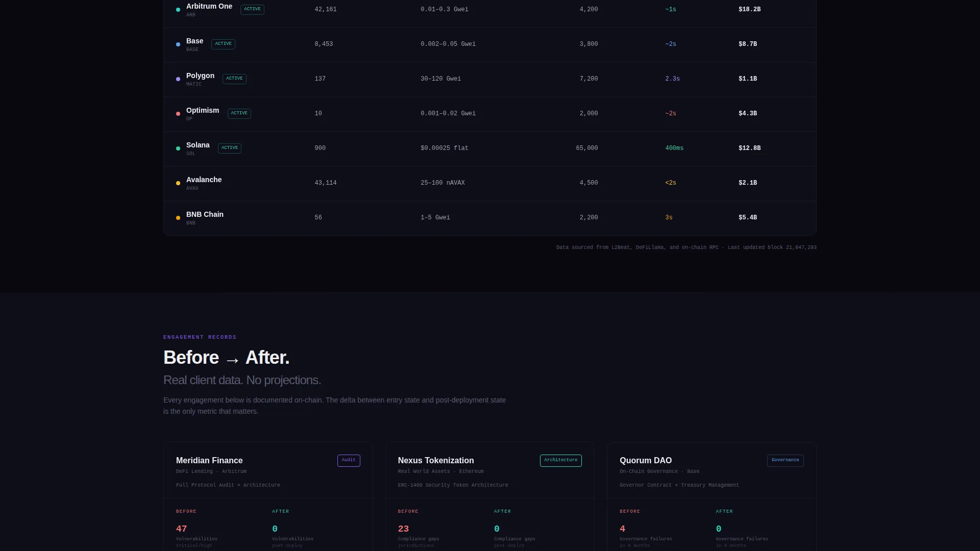The width and height of the screenshot is (980, 551).
Task: Click the 0.001–0.02 Gwei gas value
Action: coord(448,113)
